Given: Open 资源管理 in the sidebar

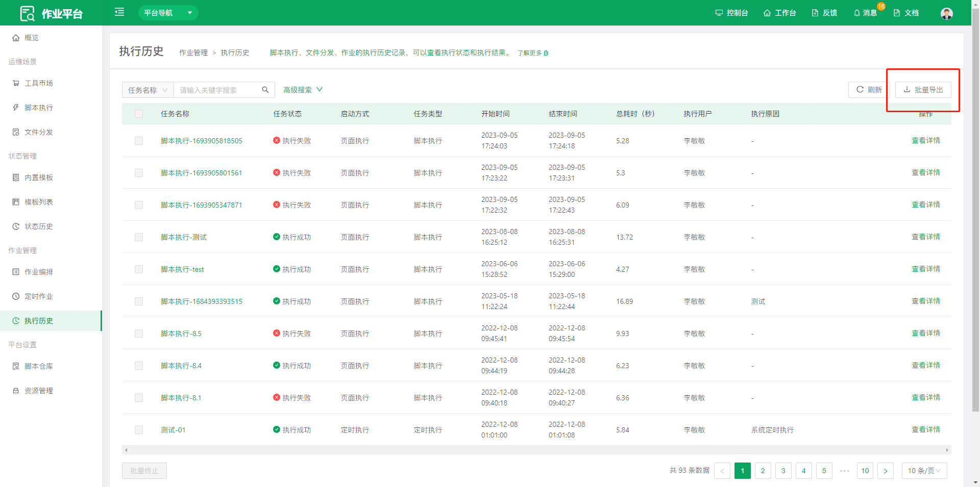Looking at the screenshot, I should (x=51, y=391).
